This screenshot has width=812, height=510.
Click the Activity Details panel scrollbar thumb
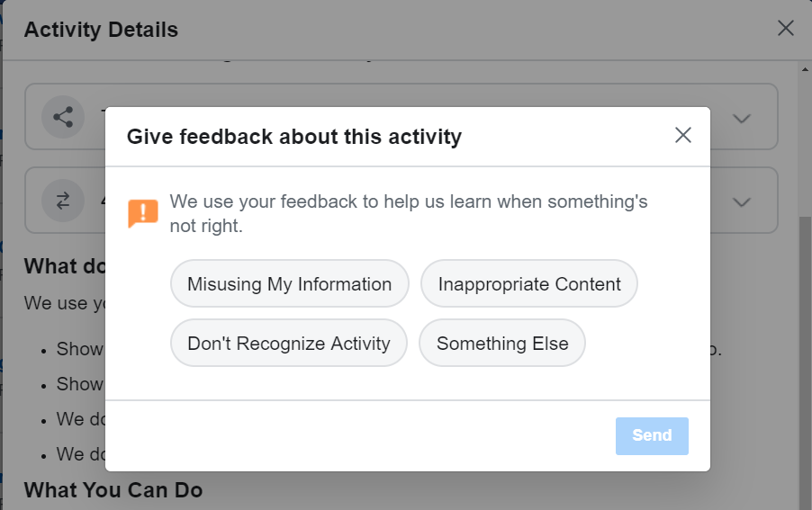pyautogui.click(x=805, y=360)
